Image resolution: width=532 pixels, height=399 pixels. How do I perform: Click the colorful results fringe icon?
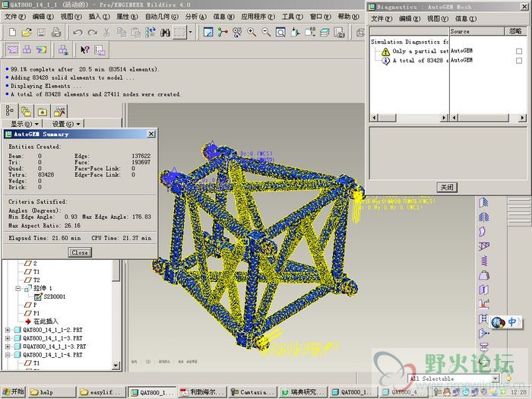pyautogui.click(x=41, y=50)
